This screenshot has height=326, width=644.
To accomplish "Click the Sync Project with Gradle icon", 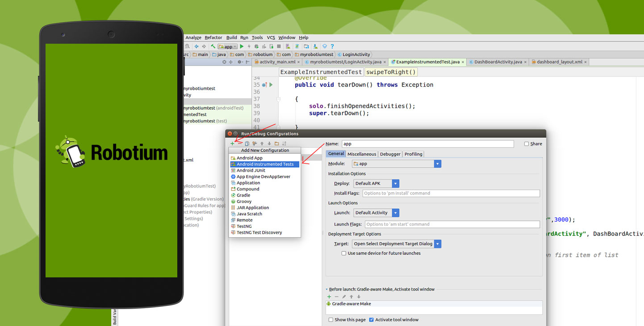I will tap(297, 46).
